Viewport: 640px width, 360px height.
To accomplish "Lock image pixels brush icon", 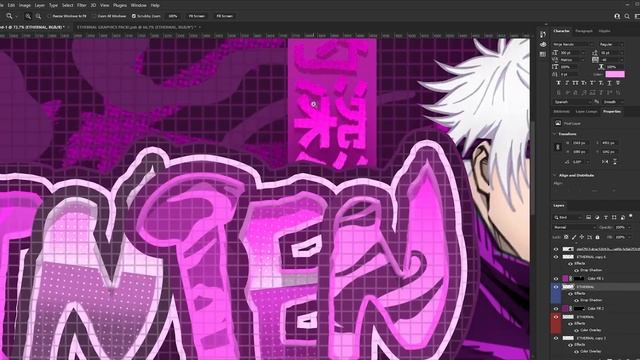I will tap(574, 237).
